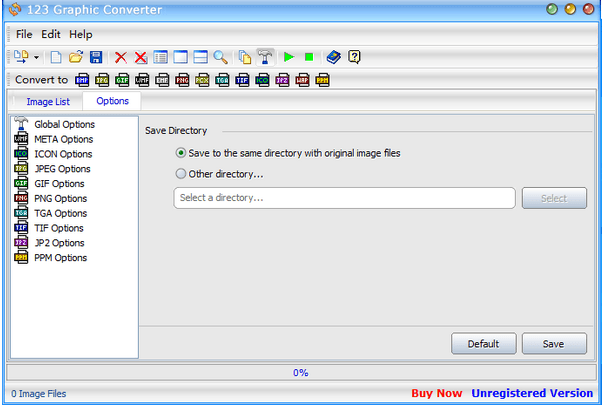Click the Save button in options panel
Viewport: 613px width, 410px height.
(x=554, y=344)
